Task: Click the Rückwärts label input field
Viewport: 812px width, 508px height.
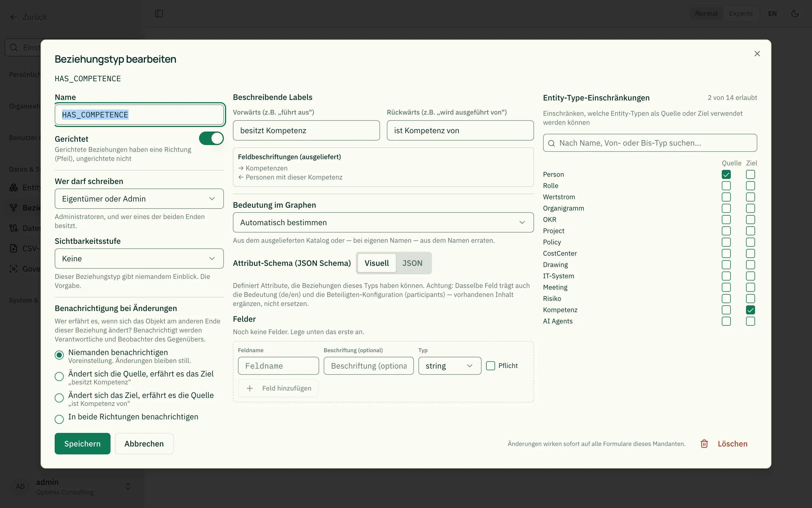Action: 460,130
